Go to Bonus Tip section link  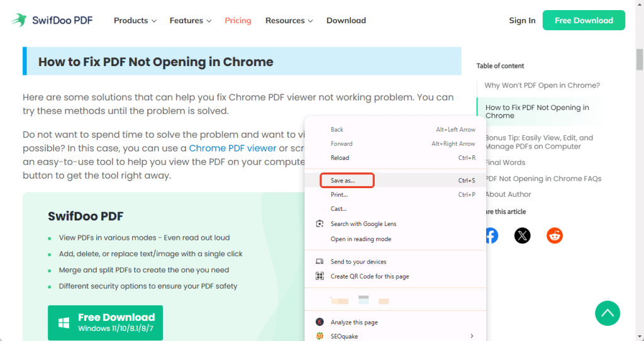pyautogui.click(x=539, y=142)
